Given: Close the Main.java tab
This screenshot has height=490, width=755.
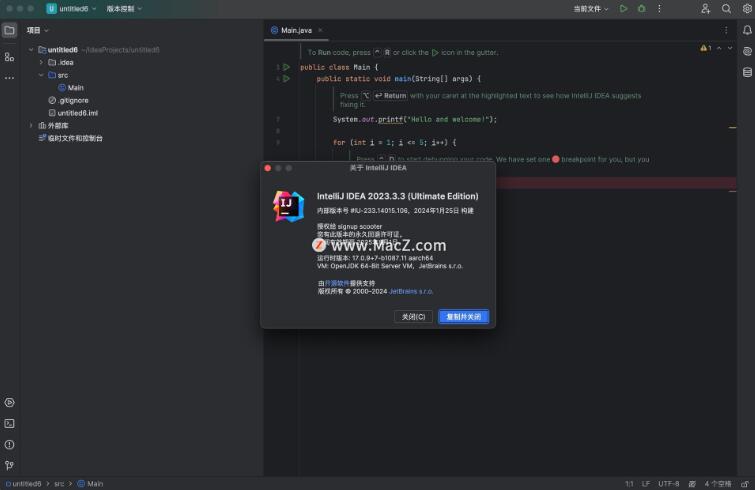Looking at the screenshot, I should click(x=320, y=30).
